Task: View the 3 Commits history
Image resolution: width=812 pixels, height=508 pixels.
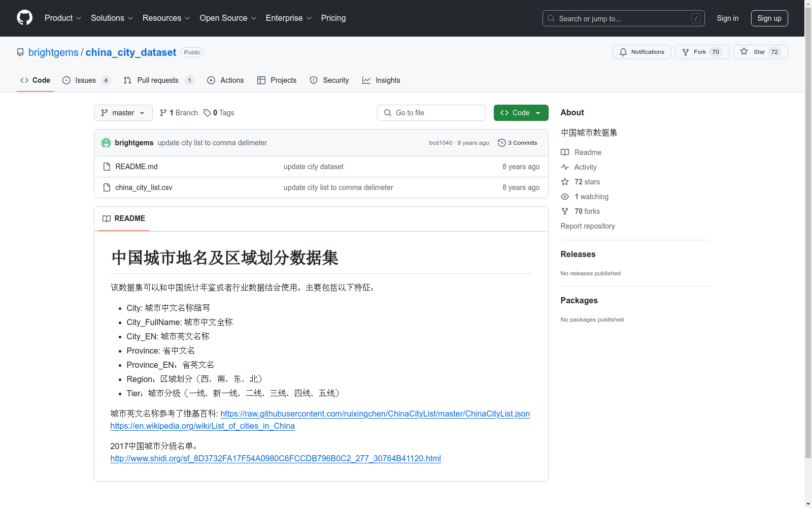Action: 518,143
